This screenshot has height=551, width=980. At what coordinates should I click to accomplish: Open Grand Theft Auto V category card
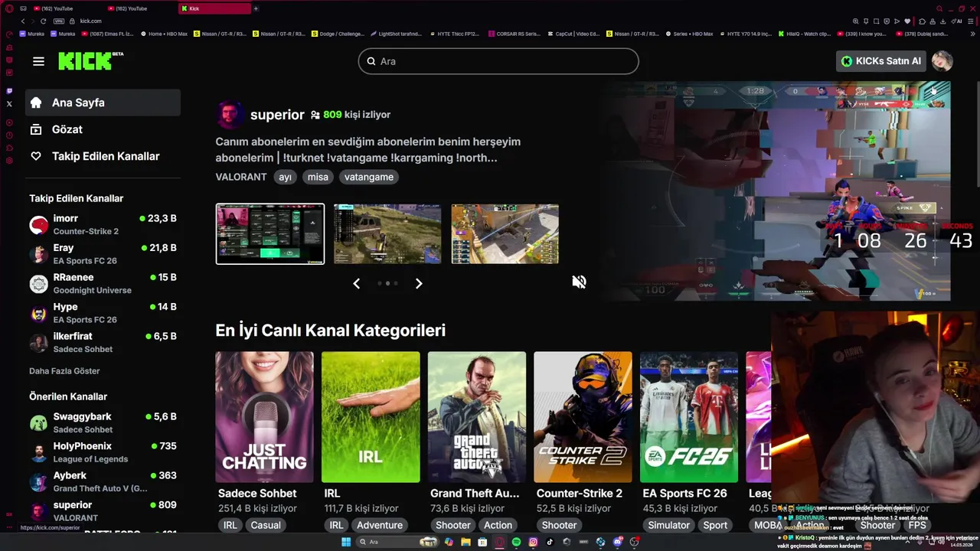[x=477, y=417]
